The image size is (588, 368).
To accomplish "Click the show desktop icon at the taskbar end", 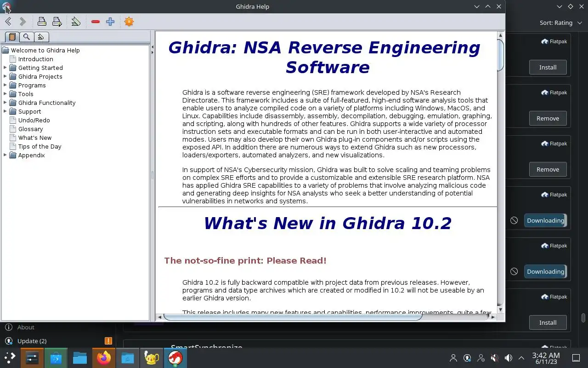I will point(576,358).
